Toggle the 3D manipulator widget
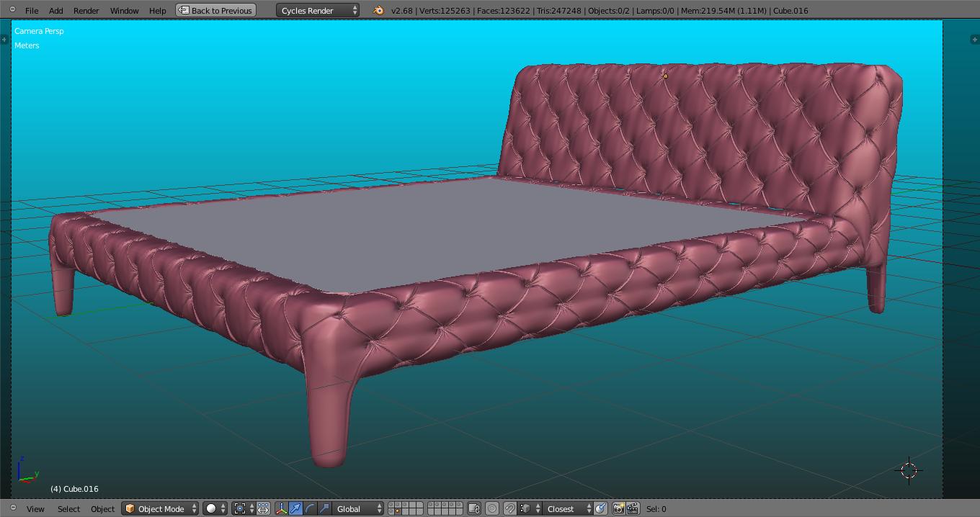 coord(282,508)
